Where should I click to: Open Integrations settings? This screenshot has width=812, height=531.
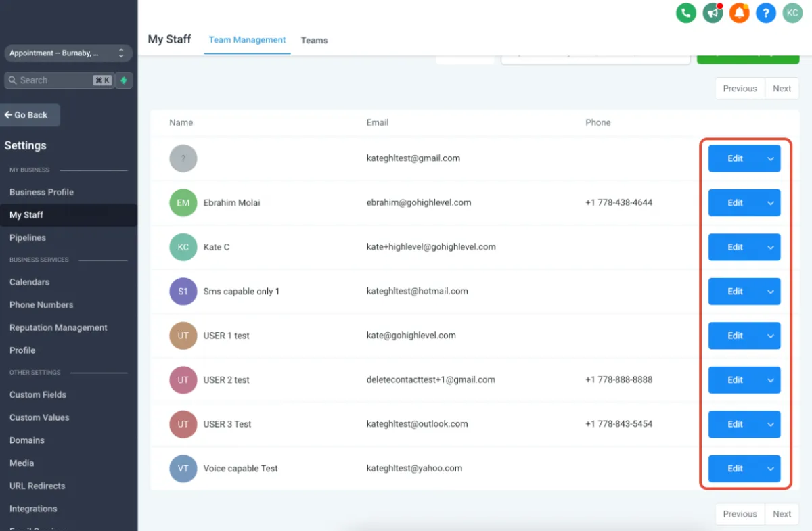coord(33,509)
